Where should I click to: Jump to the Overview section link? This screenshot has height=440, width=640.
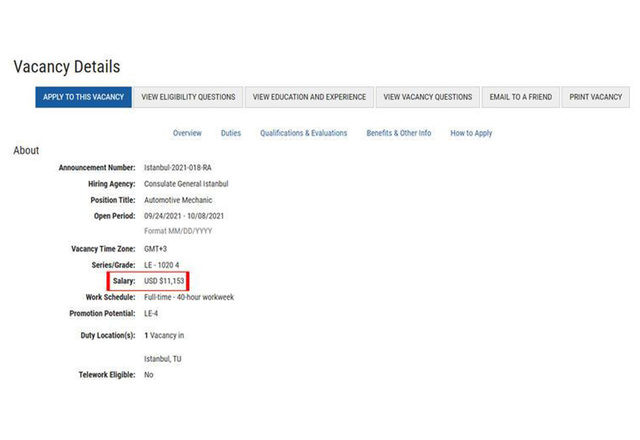coord(187,133)
